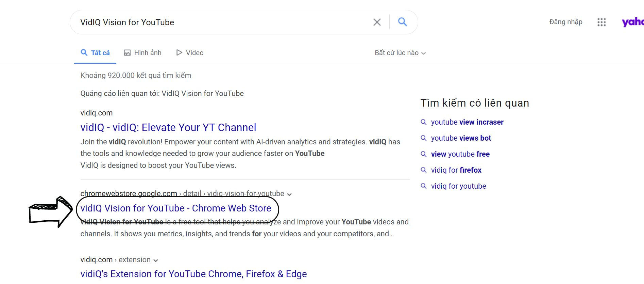This screenshot has height=284, width=644.
Task: Search related term vidiq for firefox
Action: click(x=456, y=170)
